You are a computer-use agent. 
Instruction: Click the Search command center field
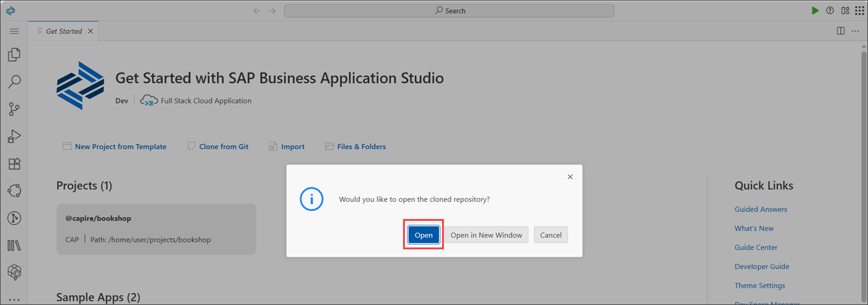pyautogui.click(x=449, y=11)
